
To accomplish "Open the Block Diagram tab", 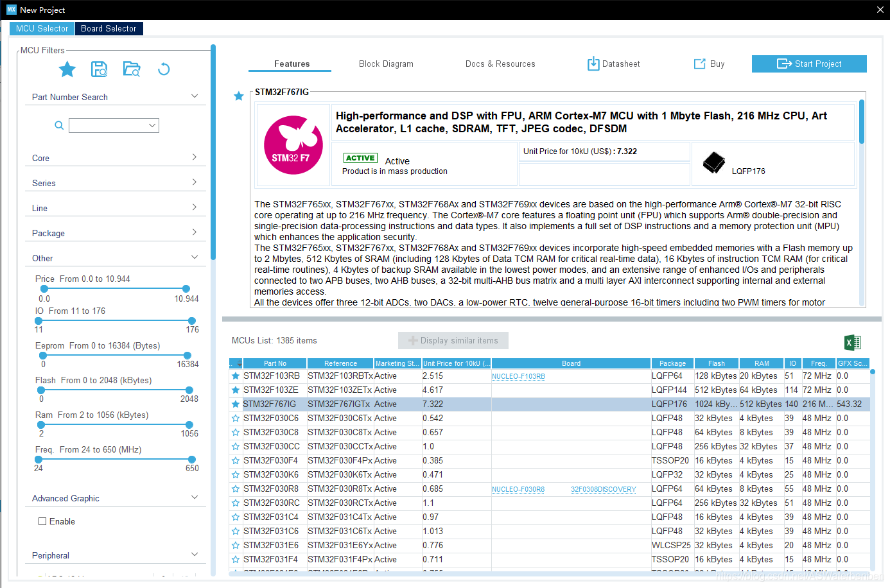I will [386, 64].
